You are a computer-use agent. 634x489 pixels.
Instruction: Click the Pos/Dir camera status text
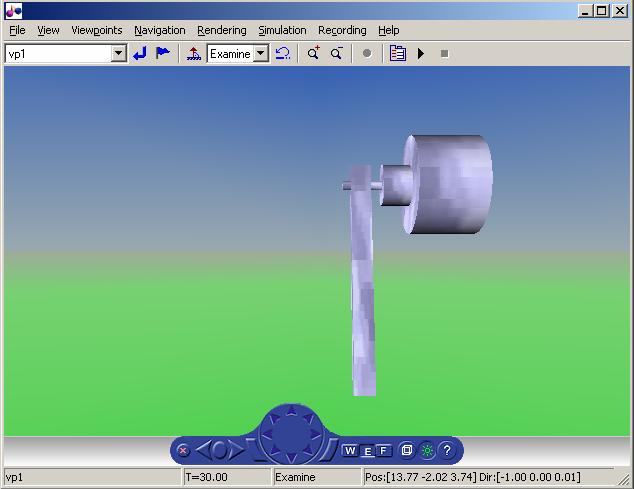click(472, 477)
